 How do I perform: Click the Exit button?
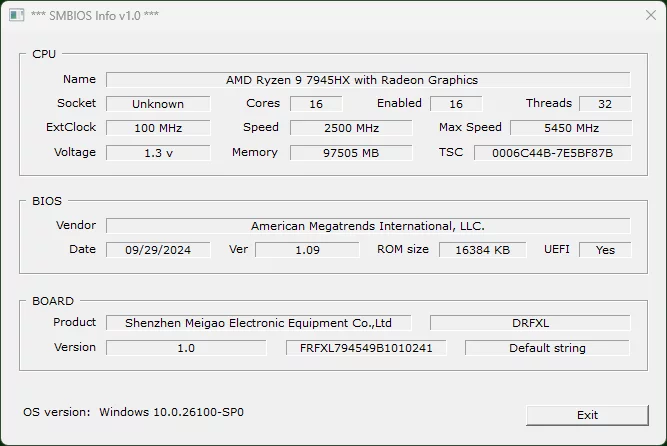click(587, 415)
